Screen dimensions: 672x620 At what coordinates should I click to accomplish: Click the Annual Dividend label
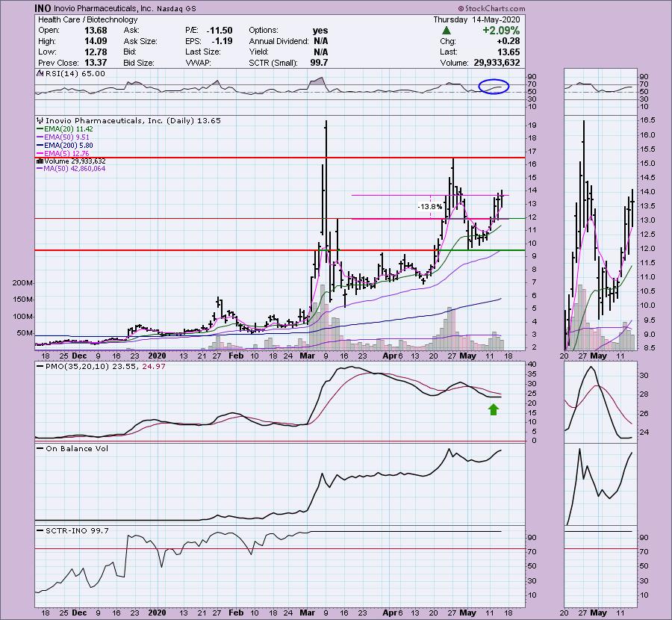pyautogui.click(x=279, y=41)
